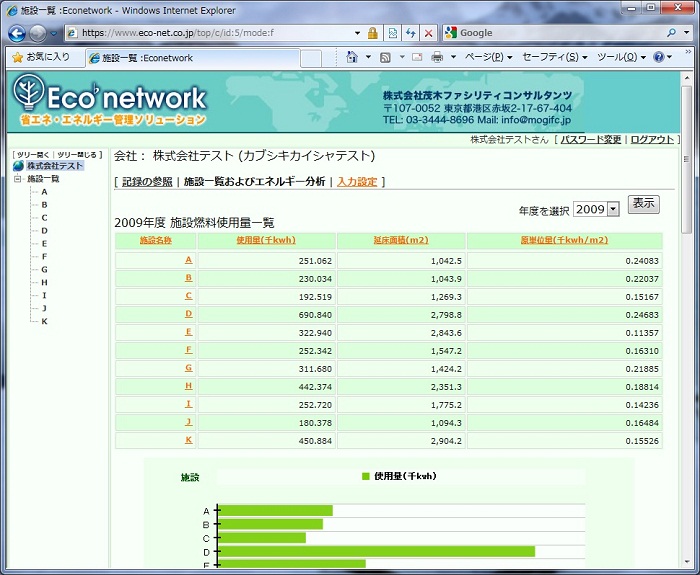The image size is (700, 575).
Task: Open the search provider dropdown arrow
Action: pos(686,33)
